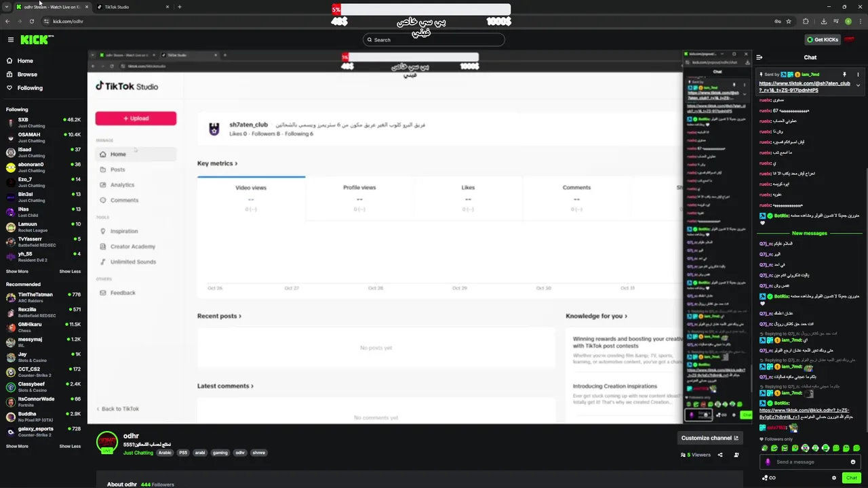Click the purple icon in message field
This screenshot has height=488, width=868.
[768, 462]
